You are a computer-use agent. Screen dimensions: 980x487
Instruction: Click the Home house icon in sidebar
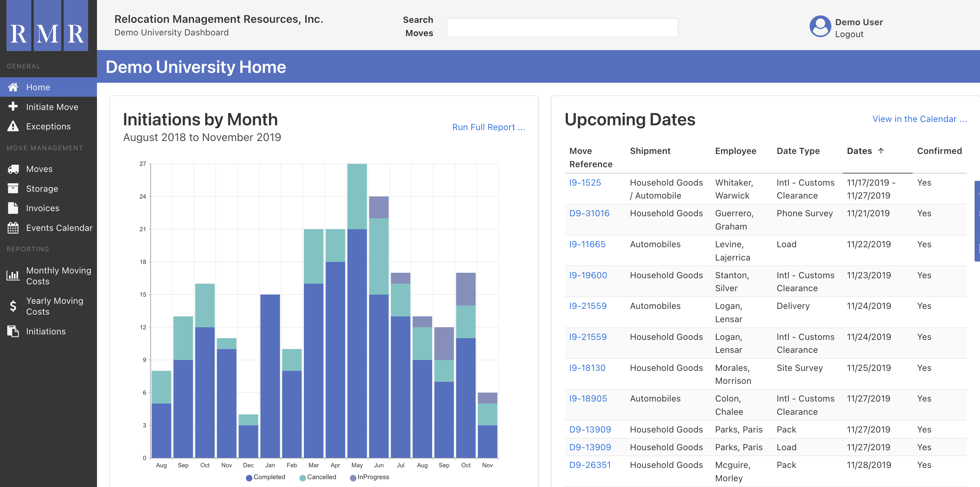pos(13,87)
